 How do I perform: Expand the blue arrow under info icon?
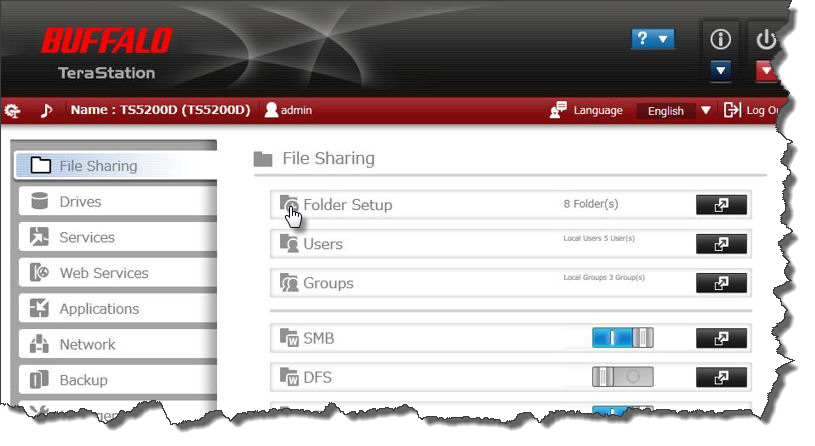720,71
